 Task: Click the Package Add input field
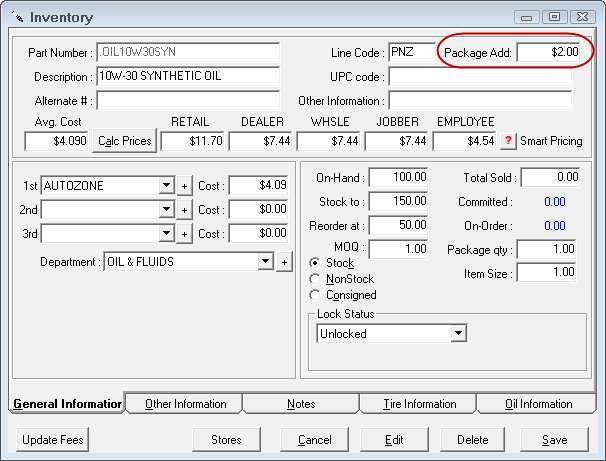tap(549, 52)
